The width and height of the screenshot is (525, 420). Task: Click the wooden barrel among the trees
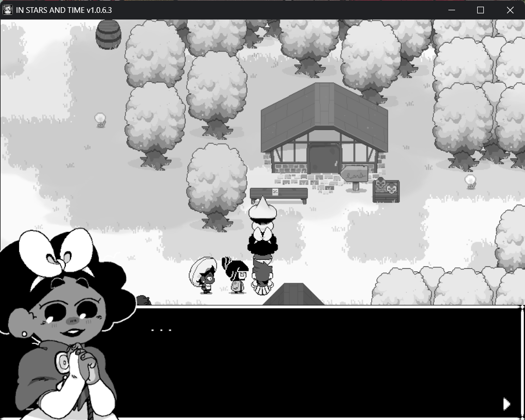click(108, 35)
